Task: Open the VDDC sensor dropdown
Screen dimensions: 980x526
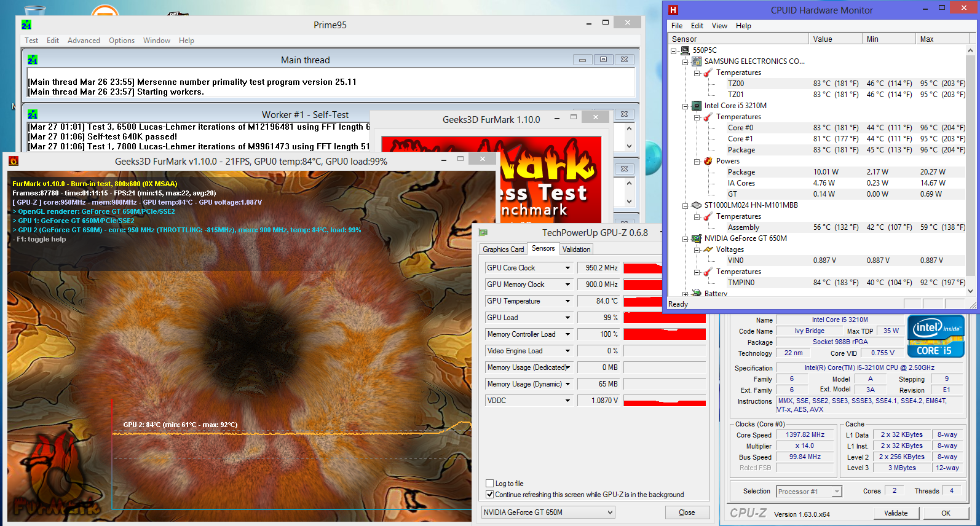Action: click(567, 401)
